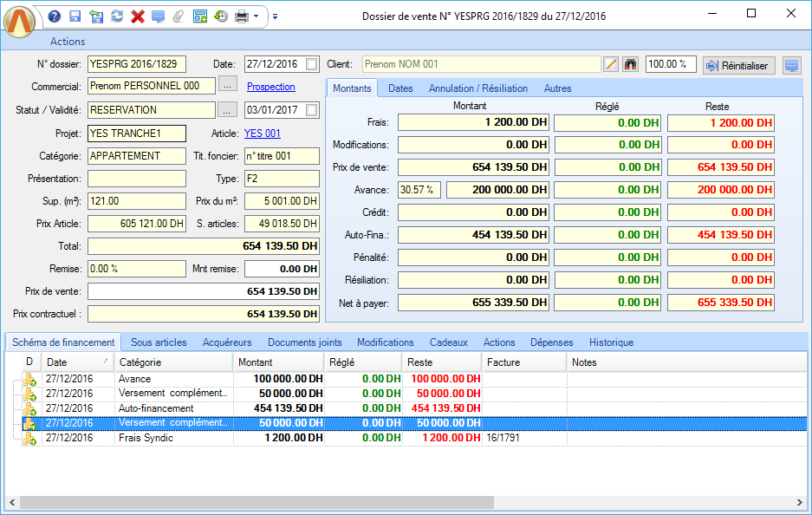
Task: Click the refresh arrows toolbar icon
Action: coord(116,16)
